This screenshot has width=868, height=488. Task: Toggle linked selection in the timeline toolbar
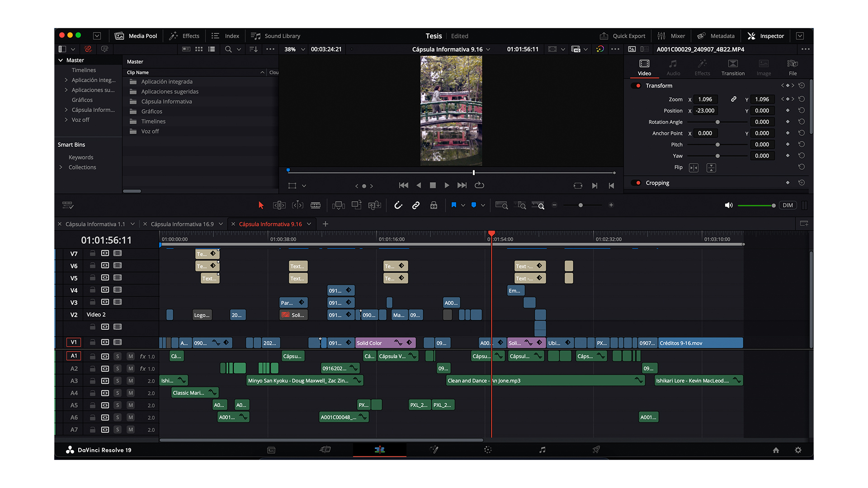coord(416,205)
